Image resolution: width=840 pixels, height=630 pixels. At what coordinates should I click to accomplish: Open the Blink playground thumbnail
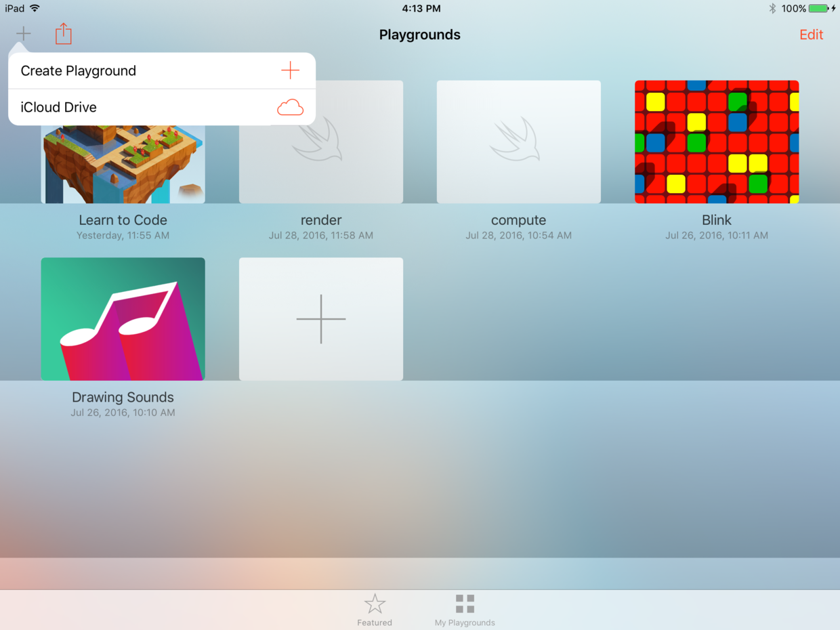717,142
